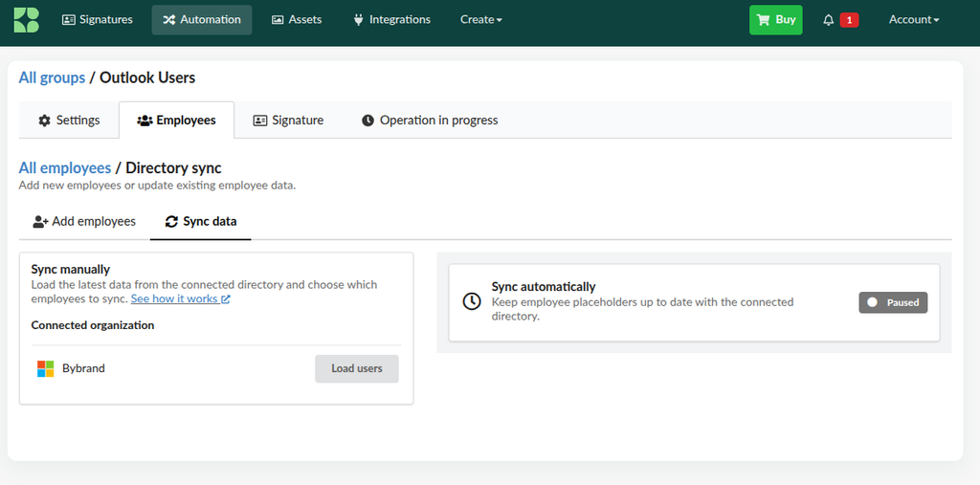Click the Microsoft logo beside Bybrand

coord(46,368)
